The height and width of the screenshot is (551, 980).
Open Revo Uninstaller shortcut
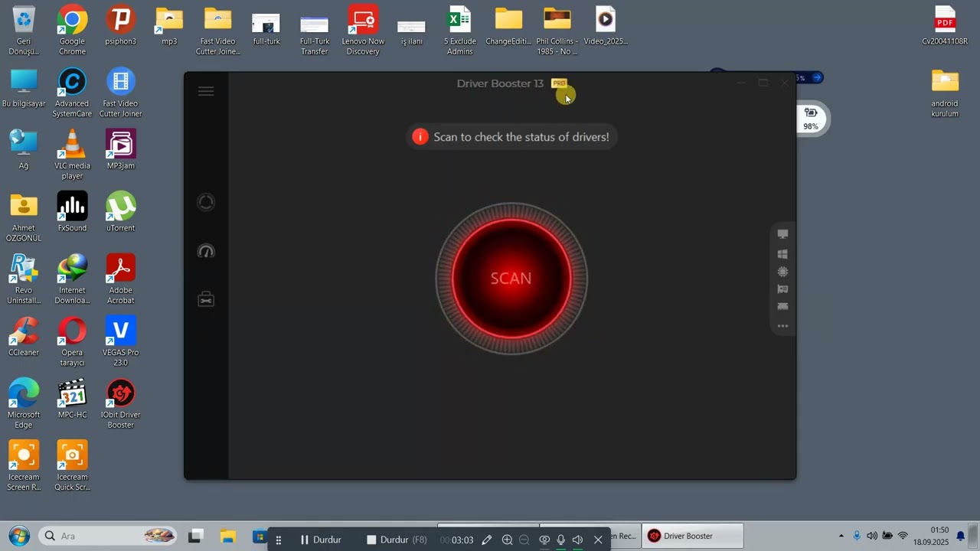pos(24,279)
